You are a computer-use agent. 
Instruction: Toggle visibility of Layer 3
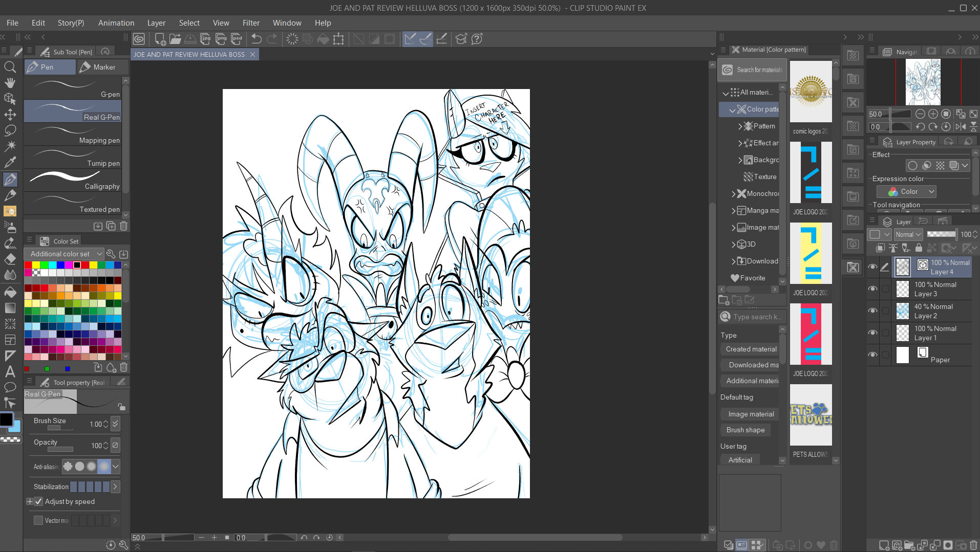(873, 289)
